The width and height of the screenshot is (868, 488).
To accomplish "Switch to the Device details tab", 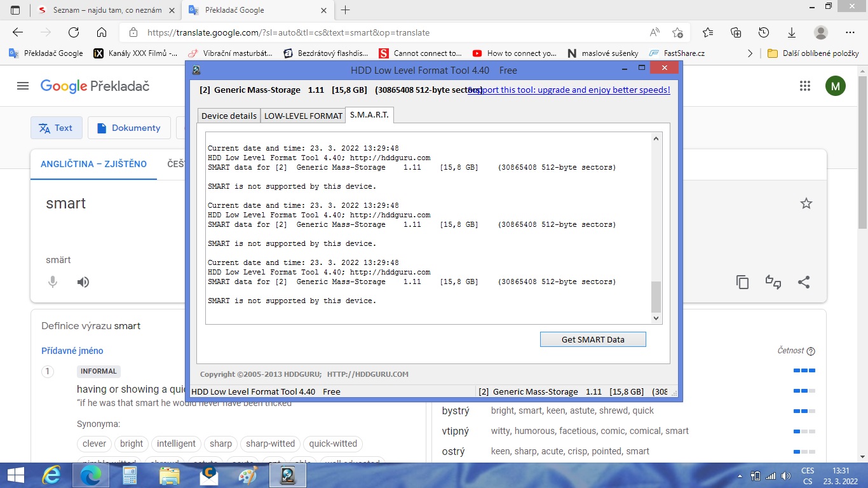I will point(229,116).
